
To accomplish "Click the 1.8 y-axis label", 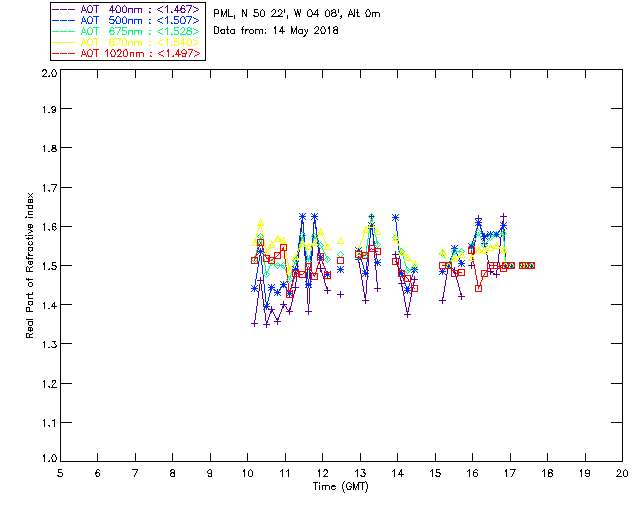I will 49,148.
